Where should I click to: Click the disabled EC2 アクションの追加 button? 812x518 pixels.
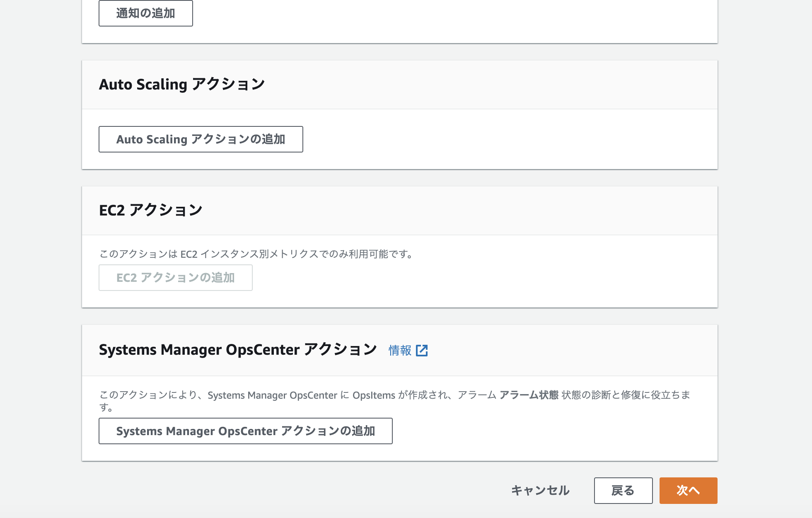click(x=175, y=278)
